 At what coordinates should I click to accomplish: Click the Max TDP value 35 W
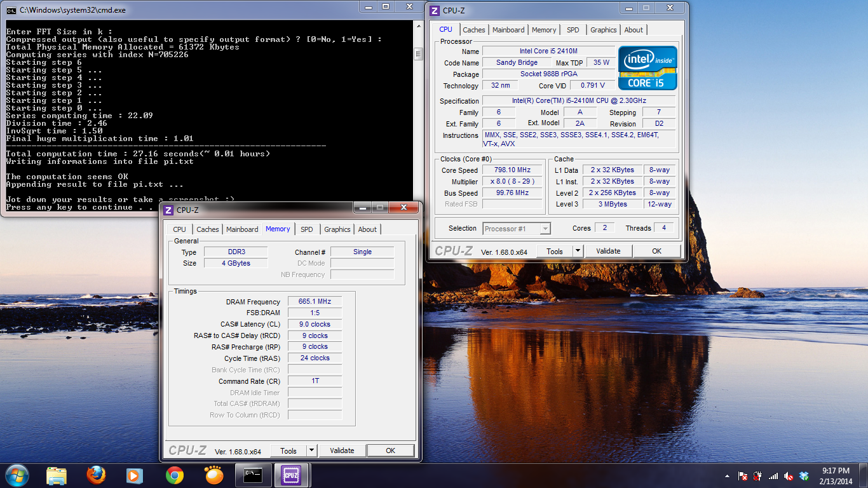point(601,62)
